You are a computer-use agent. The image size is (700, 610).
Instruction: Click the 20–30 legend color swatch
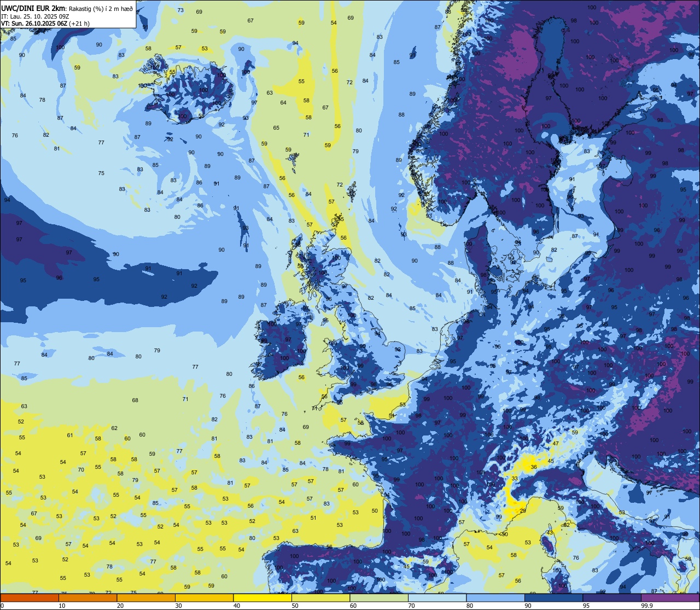[x=146, y=597]
